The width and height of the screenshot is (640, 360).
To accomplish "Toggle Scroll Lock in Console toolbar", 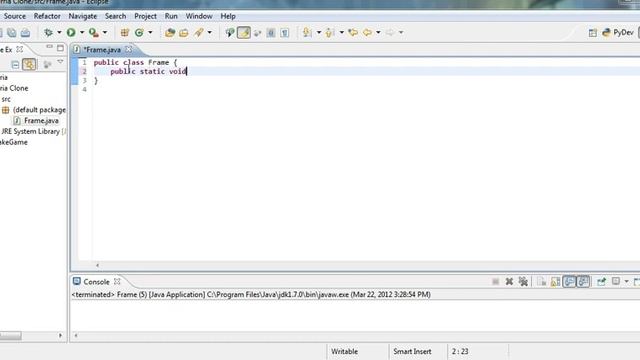I will pos(555,282).
